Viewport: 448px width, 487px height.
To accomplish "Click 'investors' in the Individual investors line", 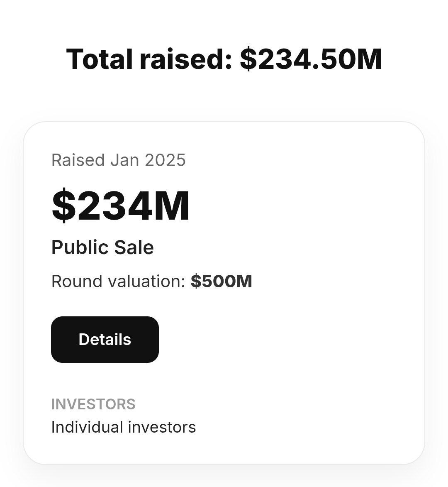I will pos(162,427).
